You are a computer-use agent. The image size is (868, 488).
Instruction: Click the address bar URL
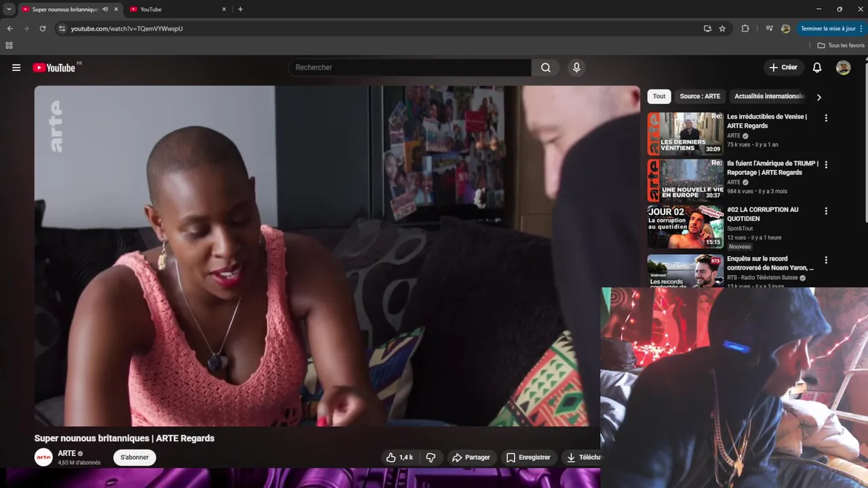click(x=127, y=28)
